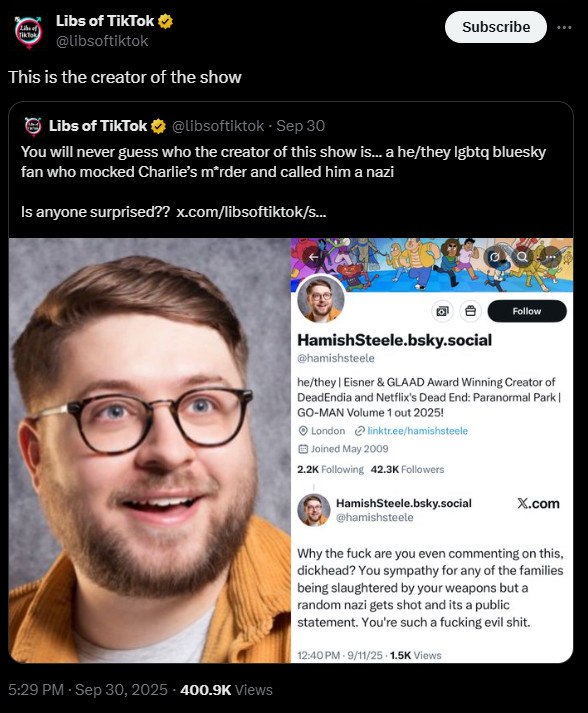
Task: Click the round profile picture under banner
Action: (321, 299)
